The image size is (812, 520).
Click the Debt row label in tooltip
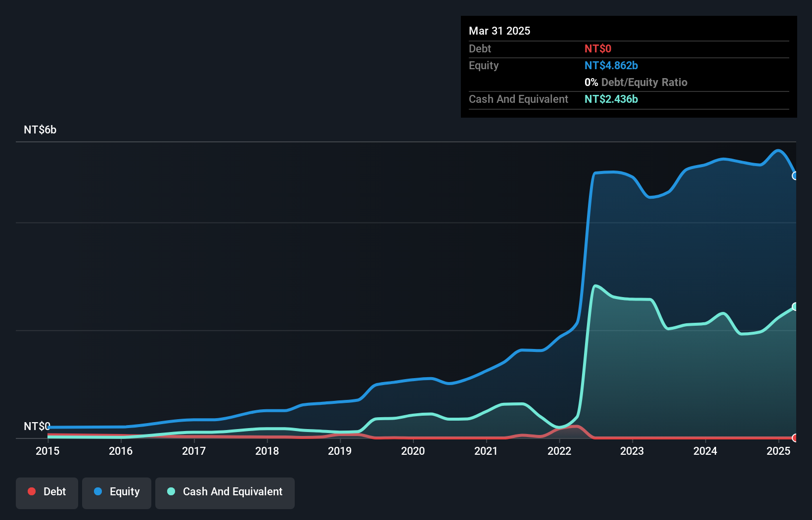click(x=480, y=48)
